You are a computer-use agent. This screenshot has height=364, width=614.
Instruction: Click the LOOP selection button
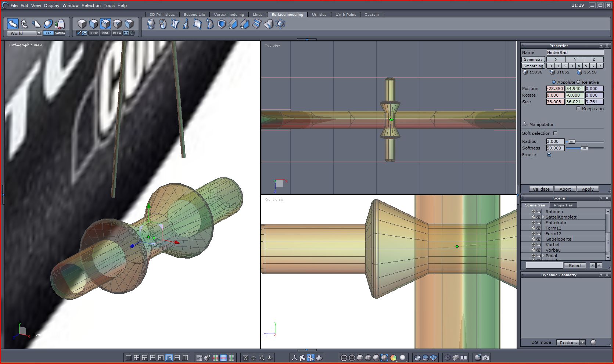[94, 33]
